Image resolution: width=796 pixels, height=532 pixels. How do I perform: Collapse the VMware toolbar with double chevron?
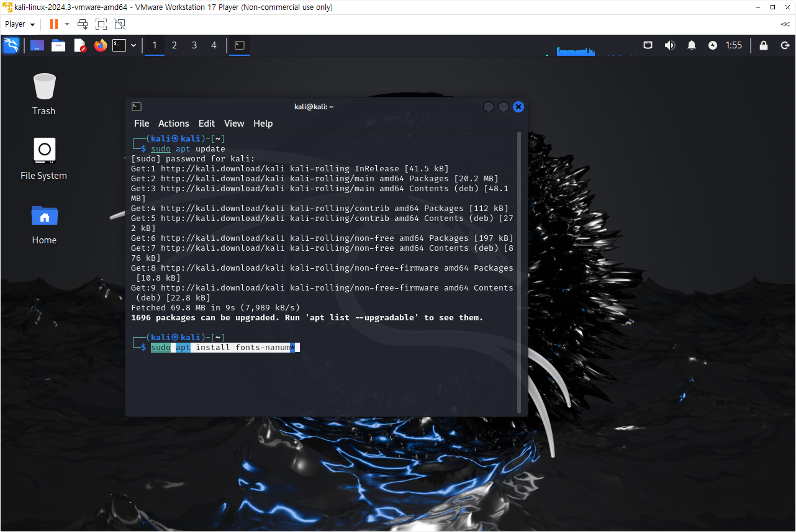[785, 24]
